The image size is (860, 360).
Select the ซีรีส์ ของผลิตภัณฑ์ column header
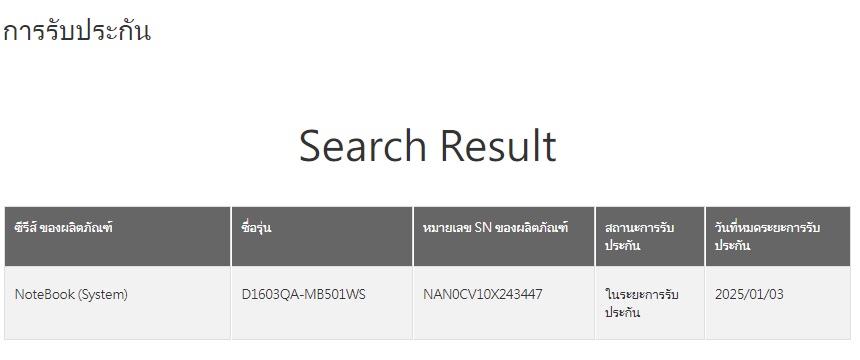117,237
